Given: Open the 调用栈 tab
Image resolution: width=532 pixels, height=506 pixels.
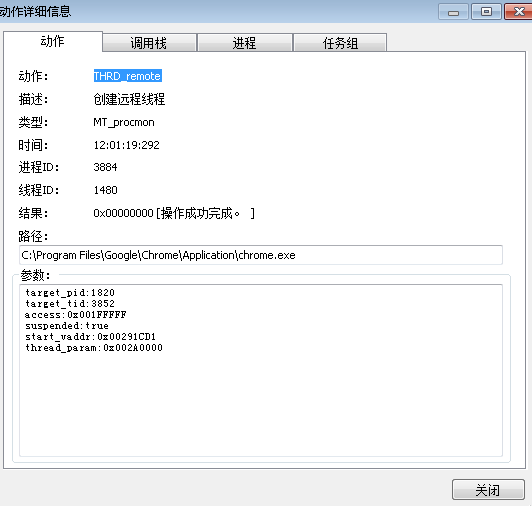Looking at the screenshot, I should [x=149, y=43].
